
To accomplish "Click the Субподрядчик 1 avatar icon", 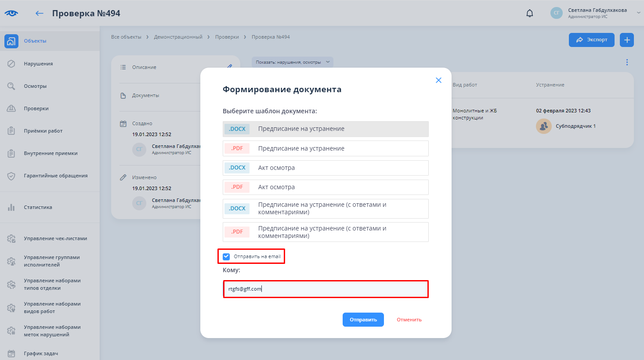I will pos(543,126).
